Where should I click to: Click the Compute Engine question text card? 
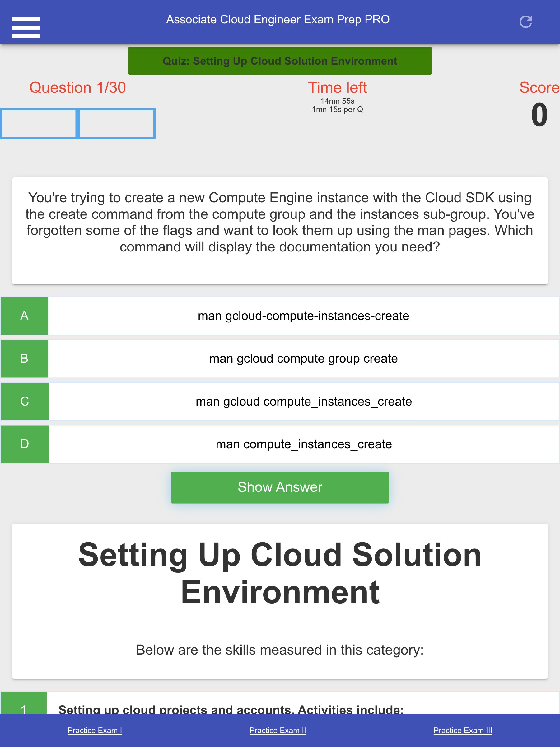279,230
